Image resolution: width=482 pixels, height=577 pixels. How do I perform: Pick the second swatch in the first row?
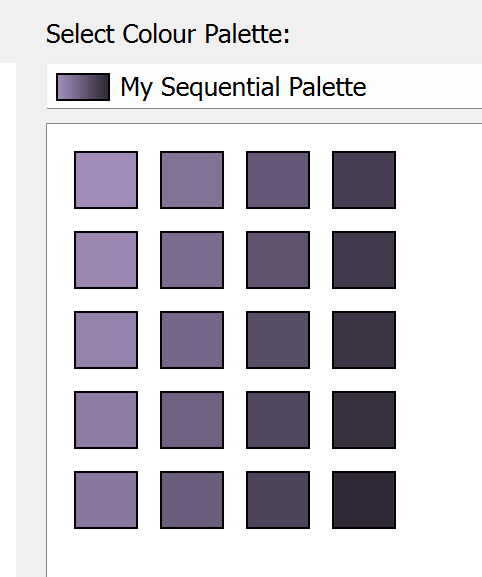click(x=192, y=180)
